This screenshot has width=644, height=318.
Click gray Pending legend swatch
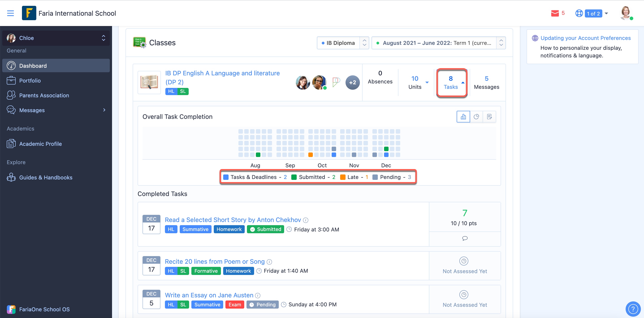375,177
